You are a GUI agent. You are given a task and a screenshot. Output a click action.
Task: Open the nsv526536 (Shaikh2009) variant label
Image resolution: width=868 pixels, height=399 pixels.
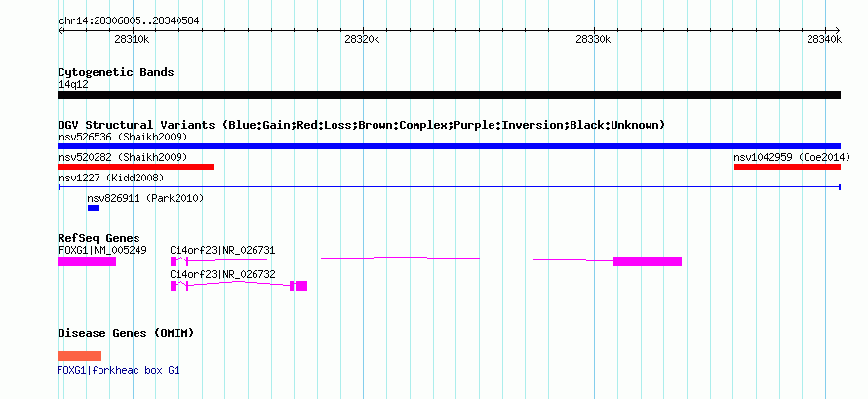tap(123, 137)
